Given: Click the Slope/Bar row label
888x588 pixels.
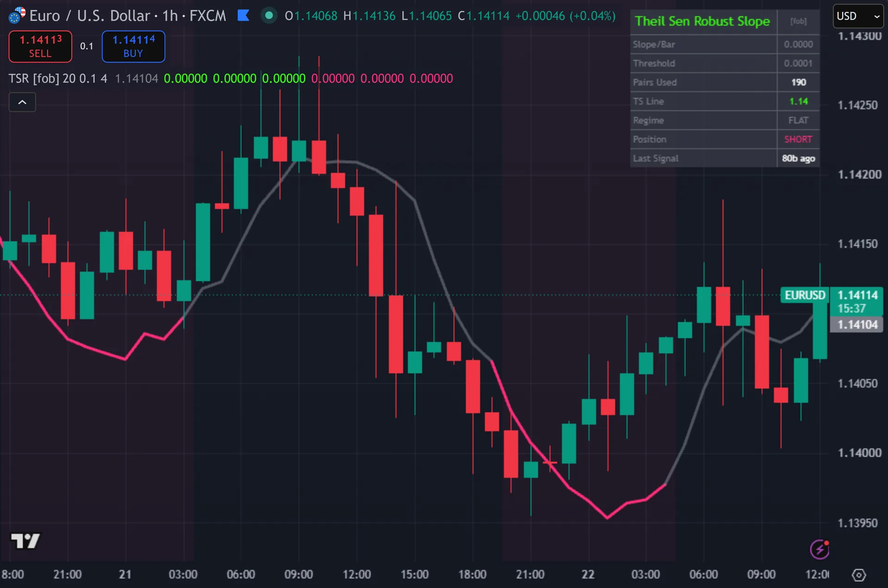Looking at the screenshot, I should (654, 44).
